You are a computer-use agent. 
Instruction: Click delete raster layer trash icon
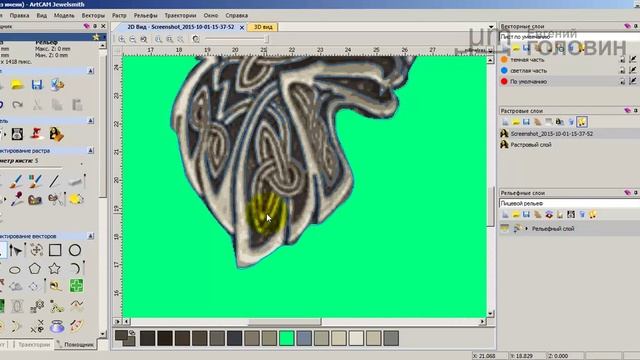571,122
